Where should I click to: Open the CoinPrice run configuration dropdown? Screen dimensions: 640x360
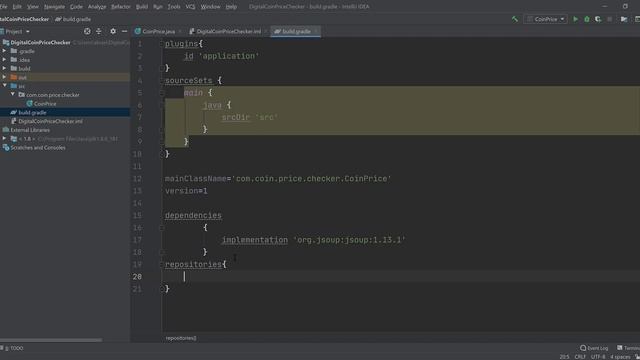point(546,19)
